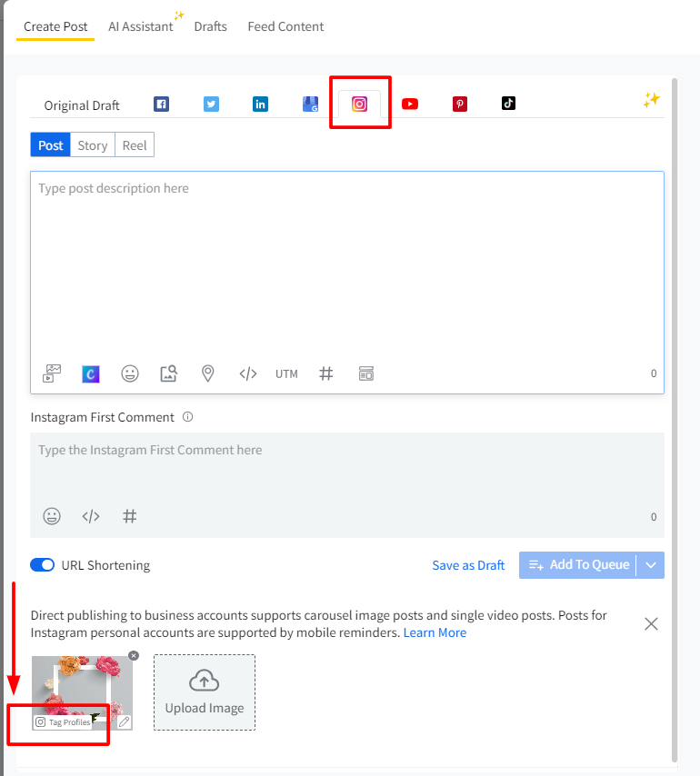Add location pin to post

coord(208,373)
